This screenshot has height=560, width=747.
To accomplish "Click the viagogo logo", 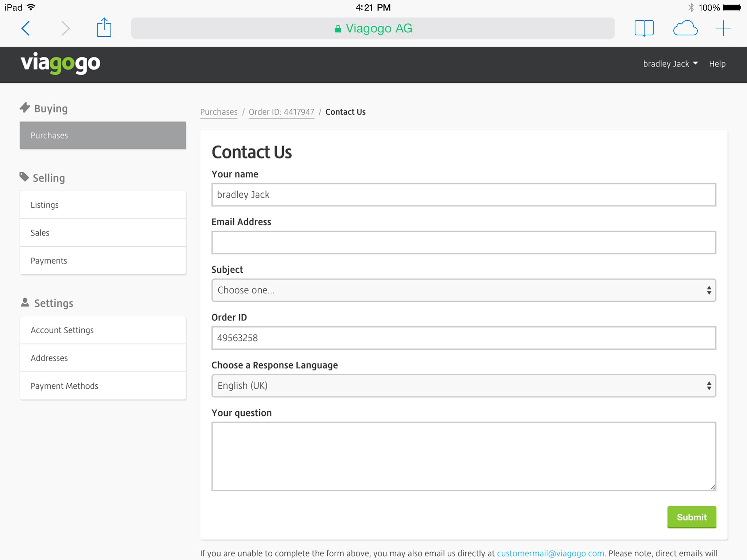I will tap(61, 63).
